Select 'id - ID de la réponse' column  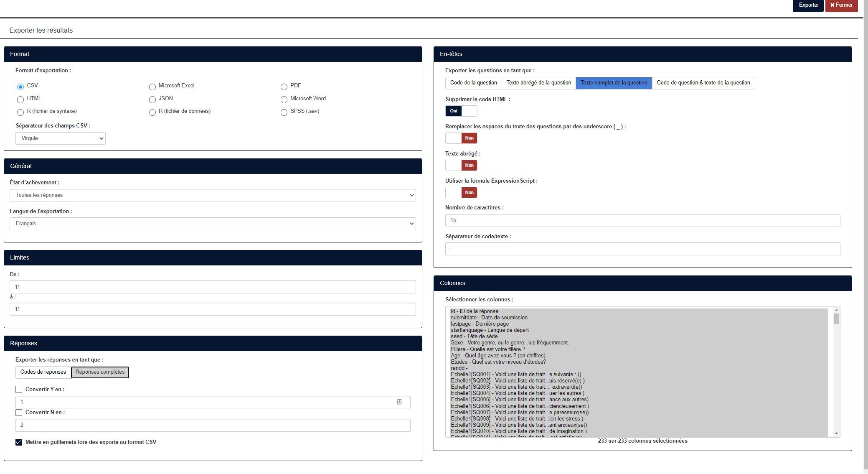(x=639, y=311)
